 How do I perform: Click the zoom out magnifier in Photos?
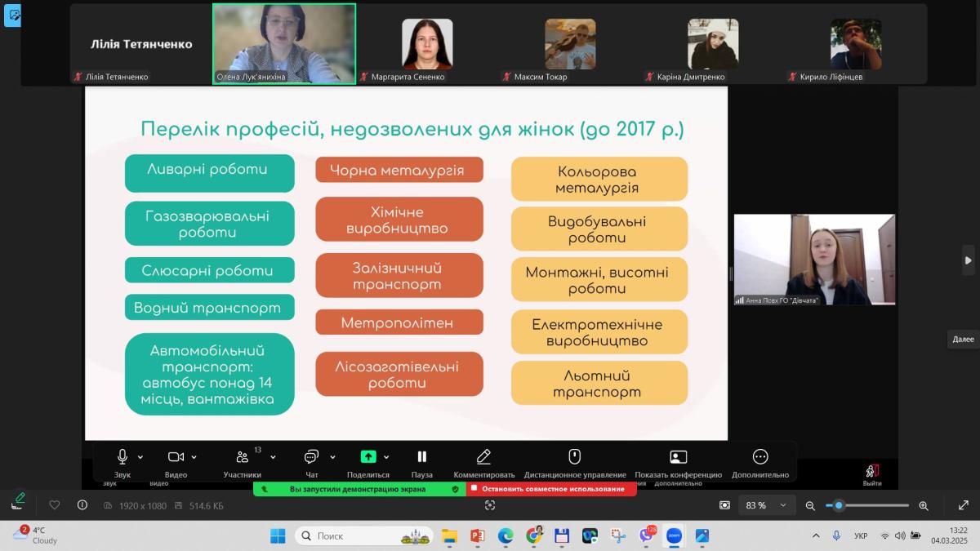810,505
